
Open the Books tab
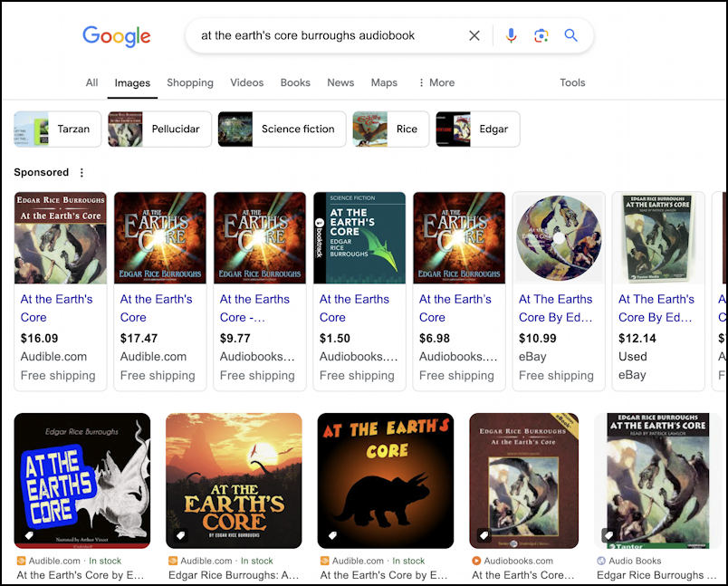pyautogui.click(x=295, y=82)
